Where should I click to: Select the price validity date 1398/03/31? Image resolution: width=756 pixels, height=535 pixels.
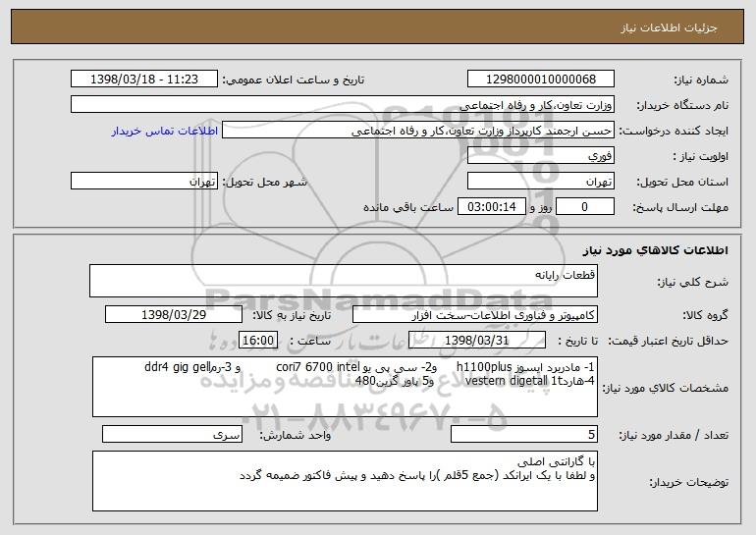(x=477, y=341)
